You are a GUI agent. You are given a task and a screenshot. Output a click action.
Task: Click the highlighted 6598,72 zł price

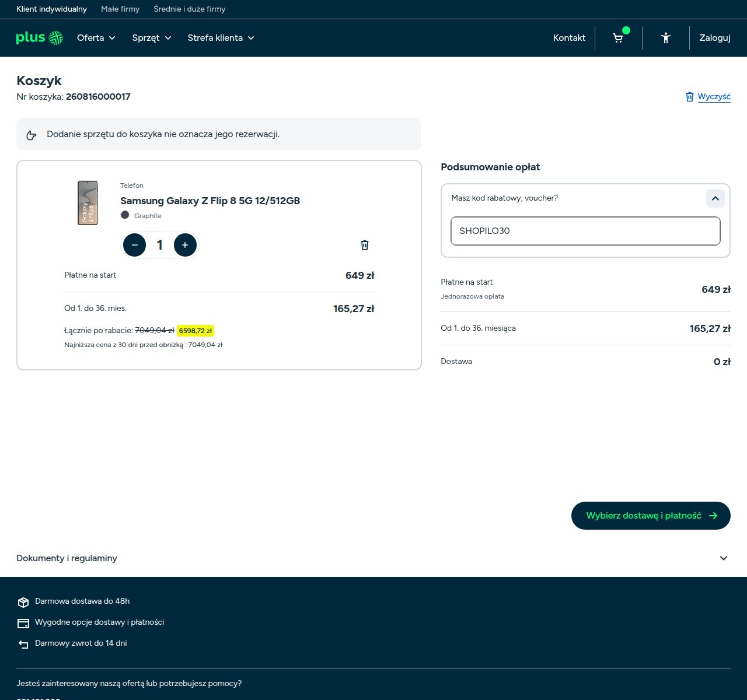[196, 331]
